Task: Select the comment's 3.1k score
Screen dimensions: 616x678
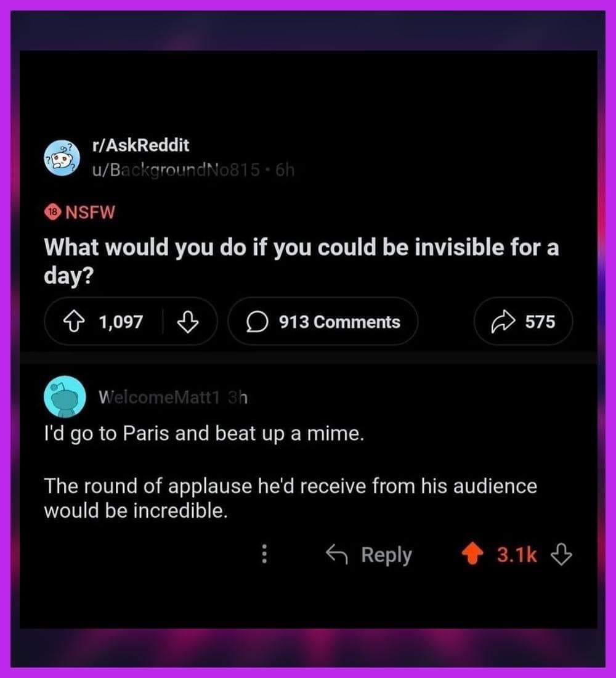Action: pos(516,555)
